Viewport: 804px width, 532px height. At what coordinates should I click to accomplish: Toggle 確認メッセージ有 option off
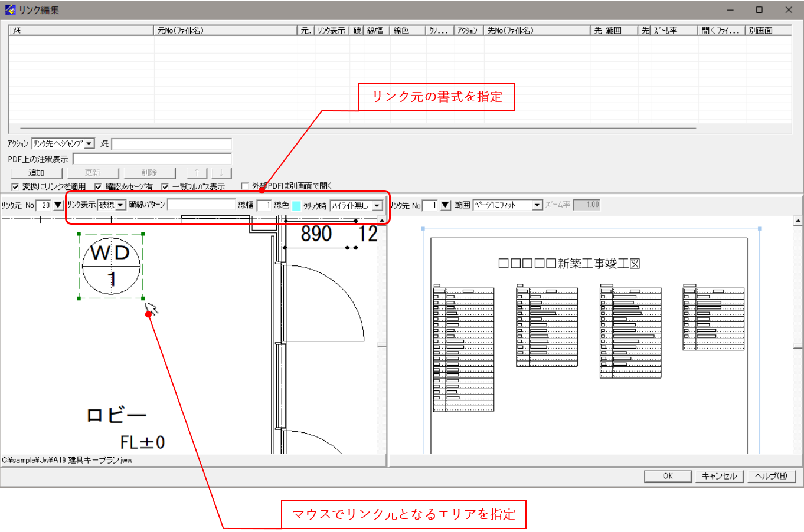(97, 186)
